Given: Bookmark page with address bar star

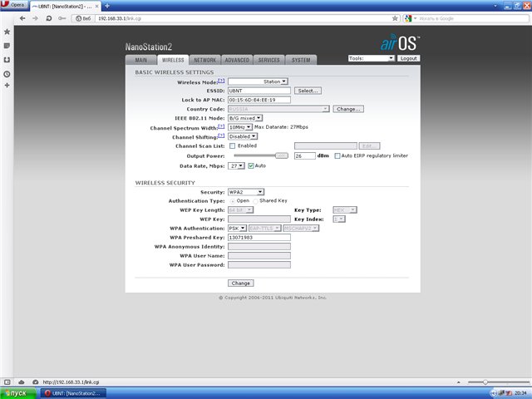Looking at the screenshot, I should 395,18.
